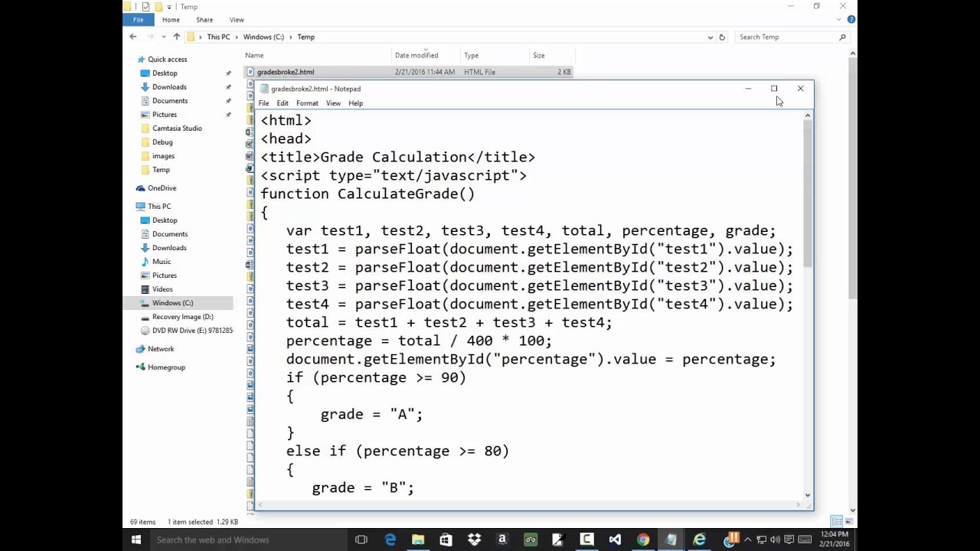Open Notepad View menu
The image size is (980, 551).
pyautogui.click(x=333, y=103)
